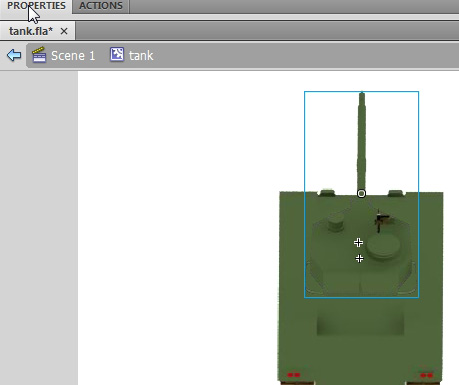Select the tank gun barrel
The image size is (459, 385).
click(x=362, y=142)
